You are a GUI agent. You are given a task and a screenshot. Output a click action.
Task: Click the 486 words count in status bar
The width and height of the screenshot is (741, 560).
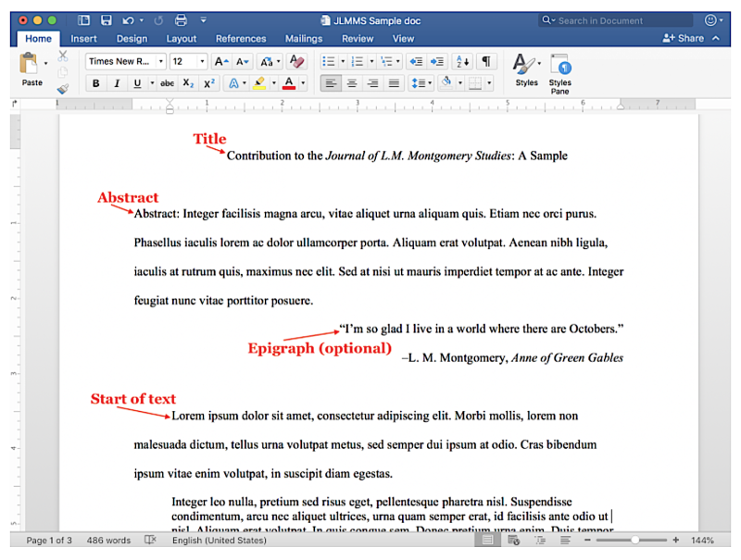(108, 541)
